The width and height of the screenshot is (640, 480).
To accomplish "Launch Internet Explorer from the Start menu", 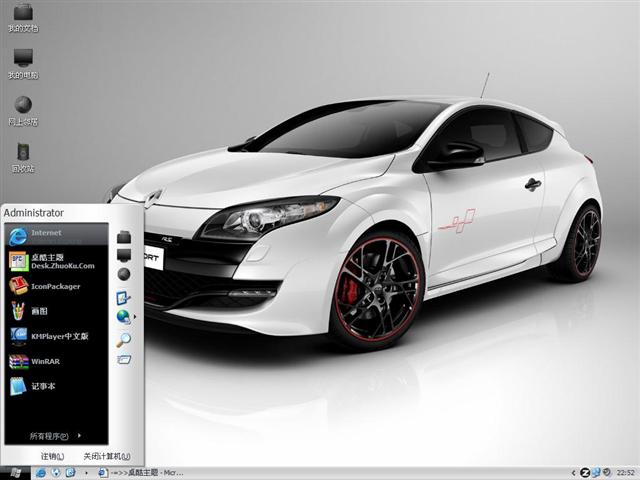I will 56,234.
